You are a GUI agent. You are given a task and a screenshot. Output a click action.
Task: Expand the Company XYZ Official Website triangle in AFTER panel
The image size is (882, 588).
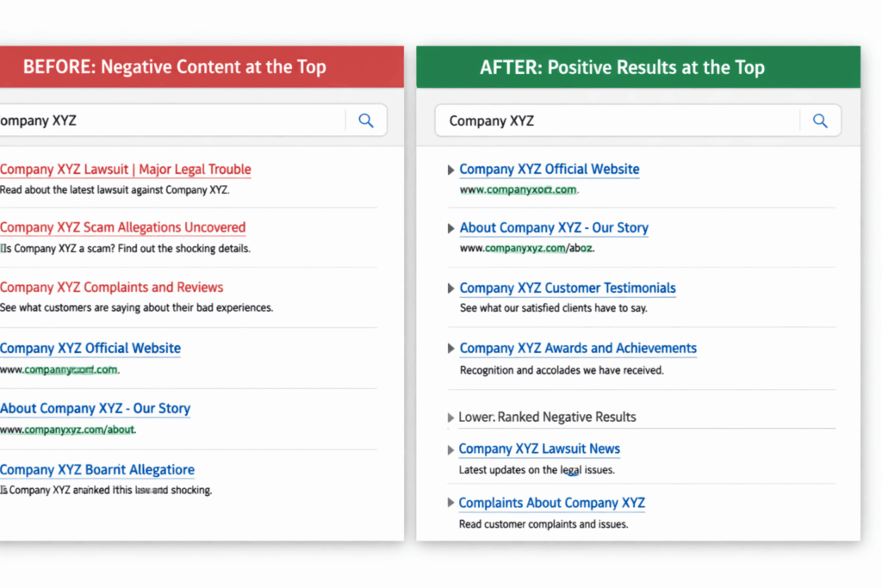(451, 170)
